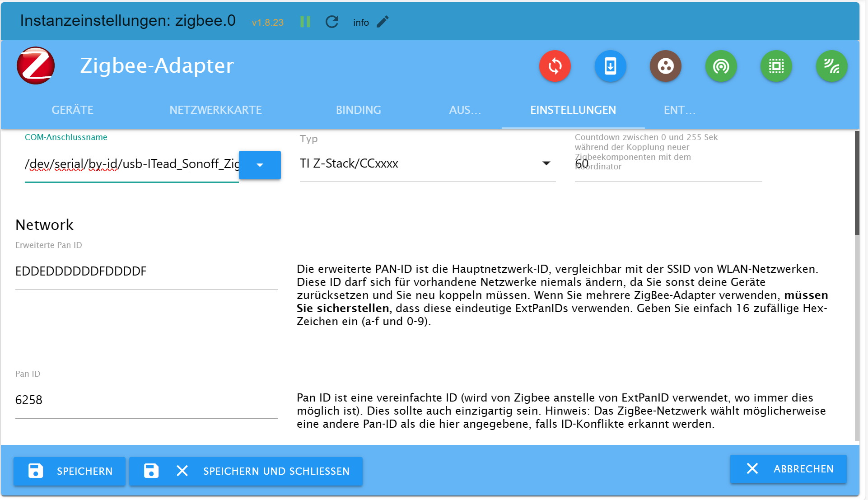Click the blue firmware download round button
Viewport: 868px width, 500px height.
tap(610, 66)
